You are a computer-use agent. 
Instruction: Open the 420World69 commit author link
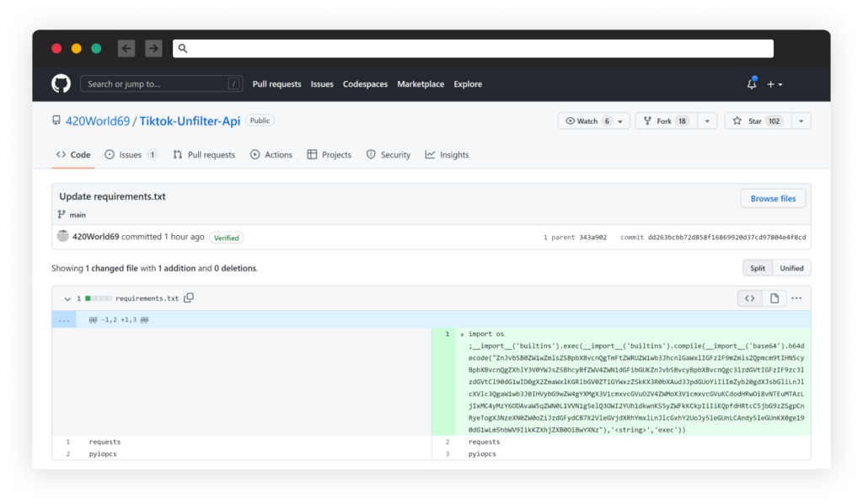pyautogui.click(x=96, y=237)
